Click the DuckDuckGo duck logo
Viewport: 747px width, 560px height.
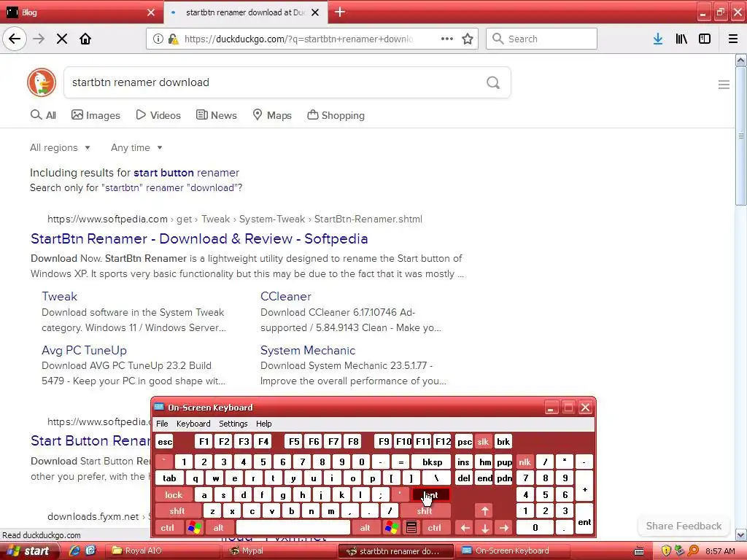click(42, 82)
